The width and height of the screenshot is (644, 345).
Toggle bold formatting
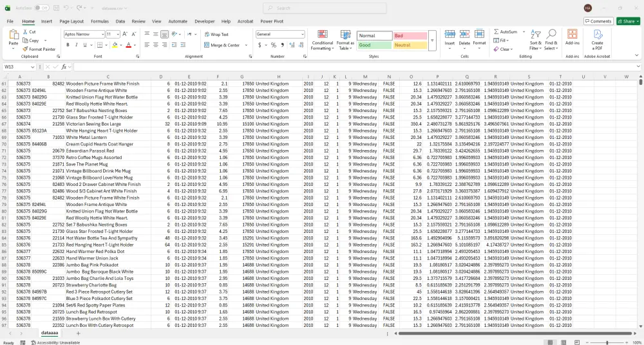pos(68,45)
